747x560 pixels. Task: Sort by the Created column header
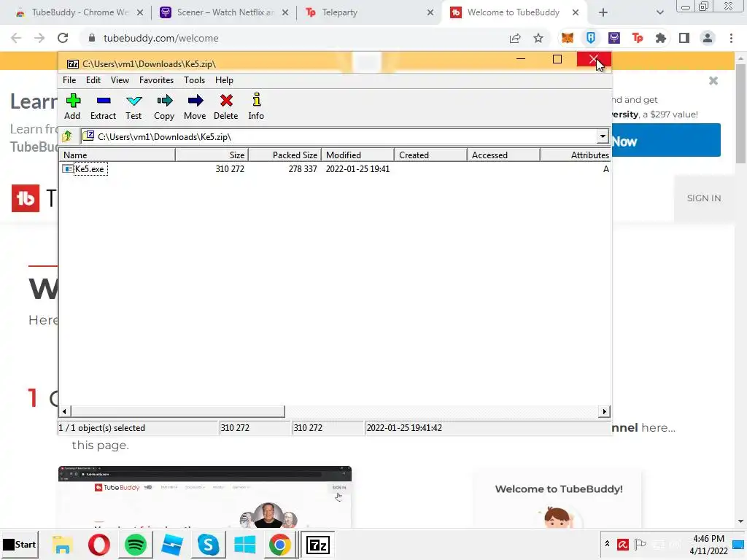click(430, 155)
